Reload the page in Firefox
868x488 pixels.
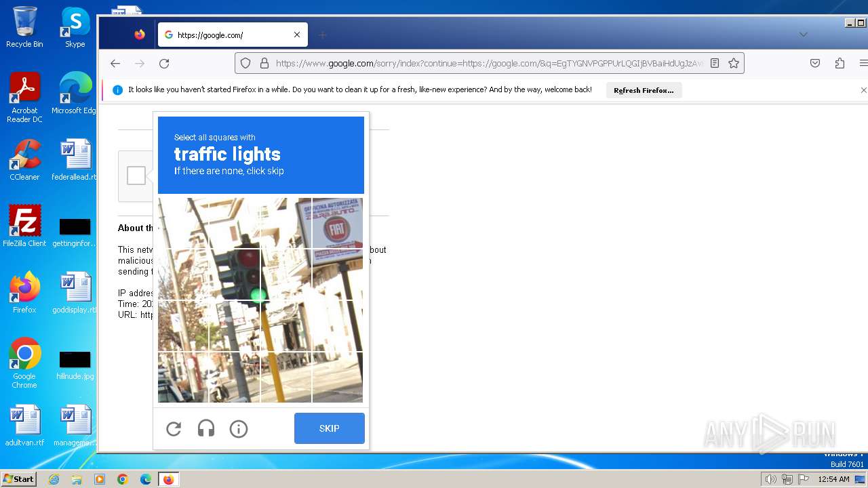(x=164, y=63)
